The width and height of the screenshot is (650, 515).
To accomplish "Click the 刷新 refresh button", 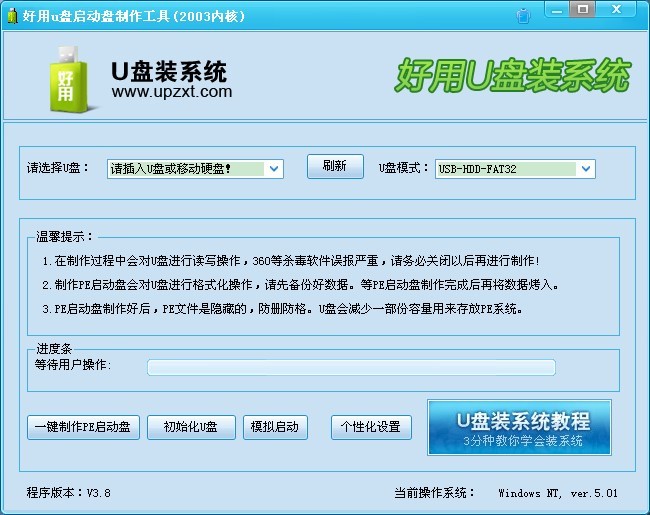I will [335, 166].
